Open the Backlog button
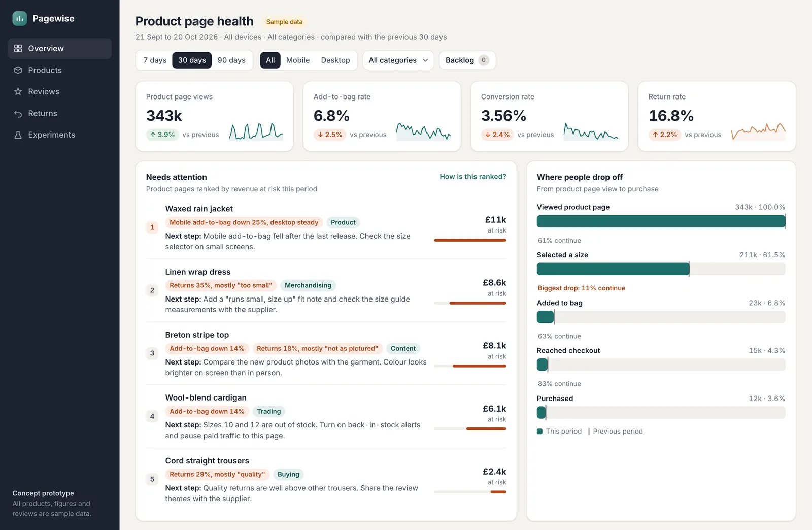Image resolution: width=812 pixels, height=530 pixels. click(467, 60)
